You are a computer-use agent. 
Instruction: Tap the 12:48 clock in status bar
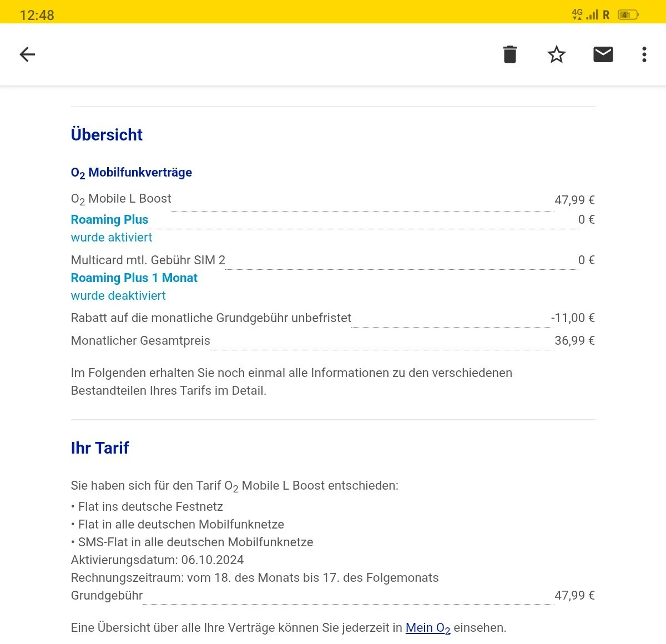(37, 16)
